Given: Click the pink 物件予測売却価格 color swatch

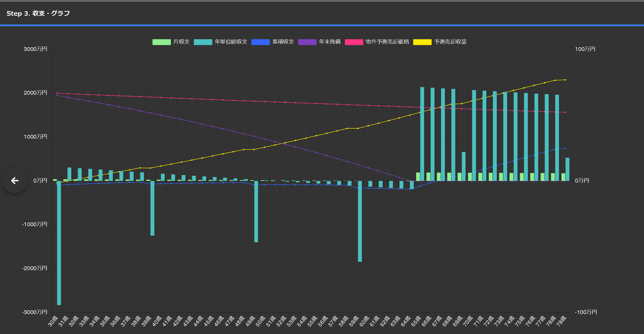Looking at the screenshot, I should pos(354,42).
